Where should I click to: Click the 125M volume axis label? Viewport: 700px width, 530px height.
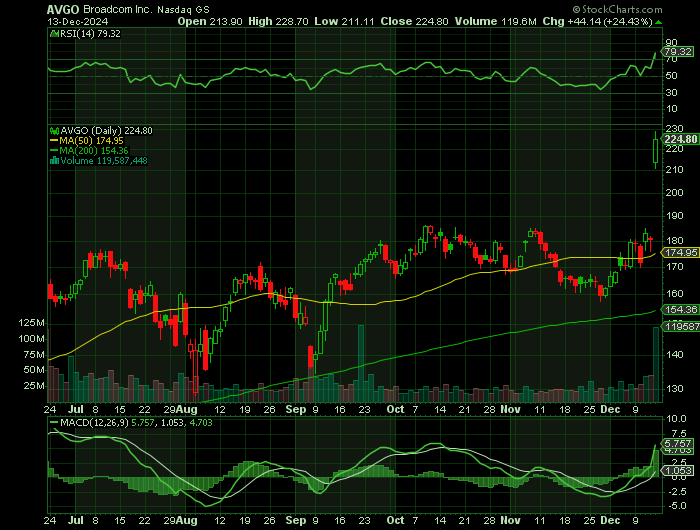point(31,322)
